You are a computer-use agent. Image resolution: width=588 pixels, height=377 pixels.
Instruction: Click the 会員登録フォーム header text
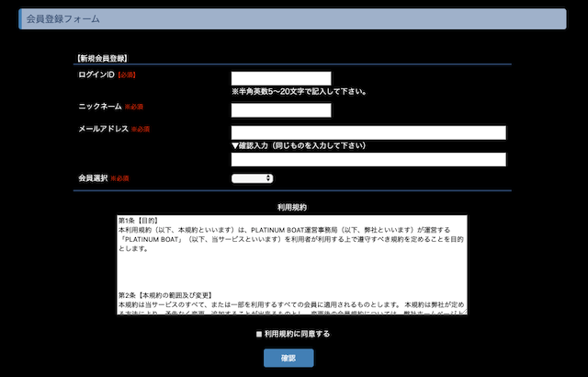pos(63,18)
